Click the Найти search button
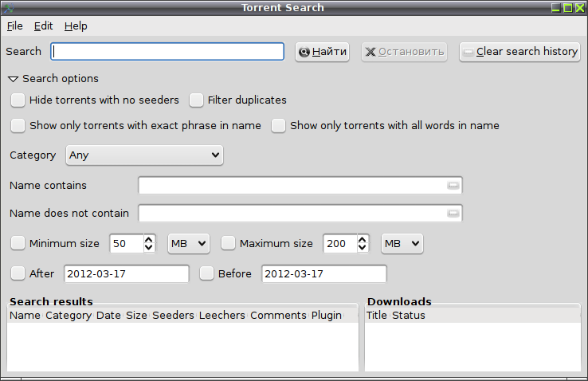This screenshot has height=381, width=588. pyautogui.click(x=322, y=52)
